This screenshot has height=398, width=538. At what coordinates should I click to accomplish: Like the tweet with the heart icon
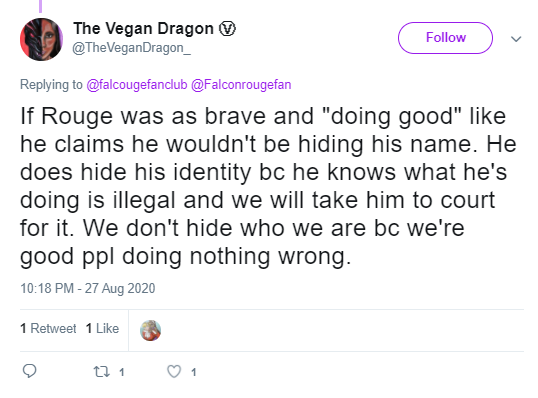tap(174, 372)
